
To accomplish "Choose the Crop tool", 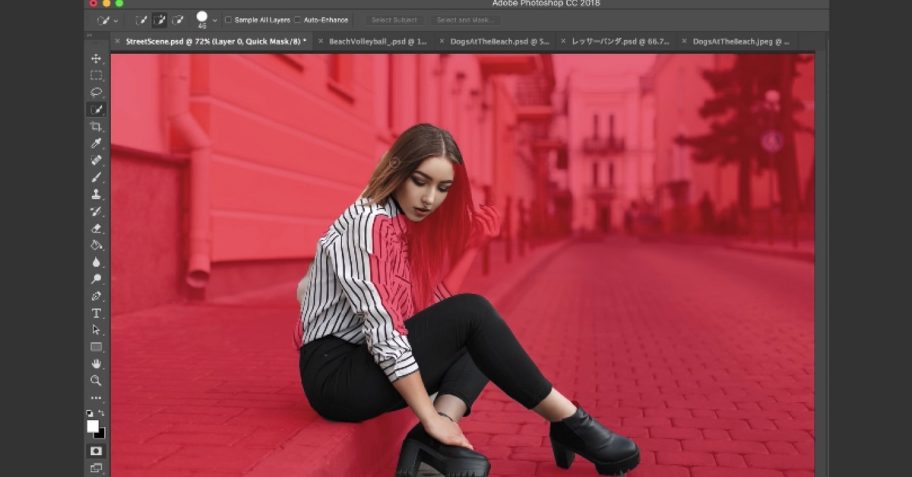I will point(96,126).
